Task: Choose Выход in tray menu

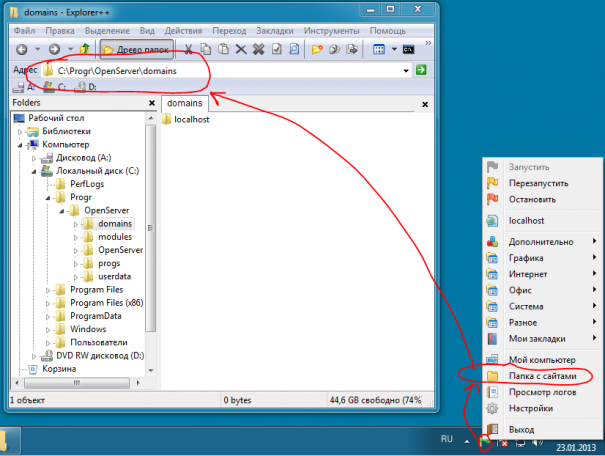Action: pyautogui.click(x=521, y=430)
